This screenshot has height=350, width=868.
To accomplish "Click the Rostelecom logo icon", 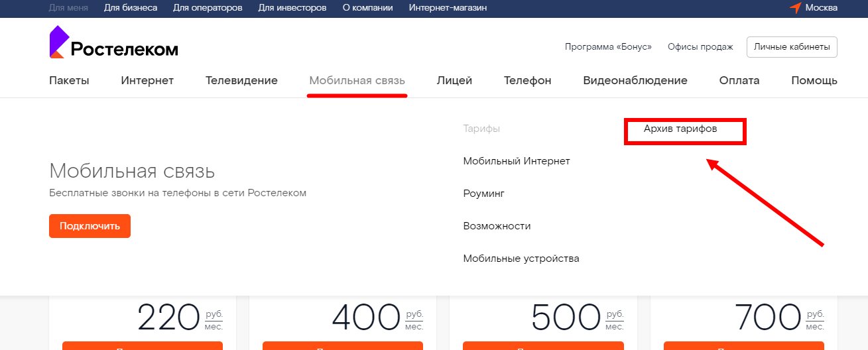I will click(58, 42).
